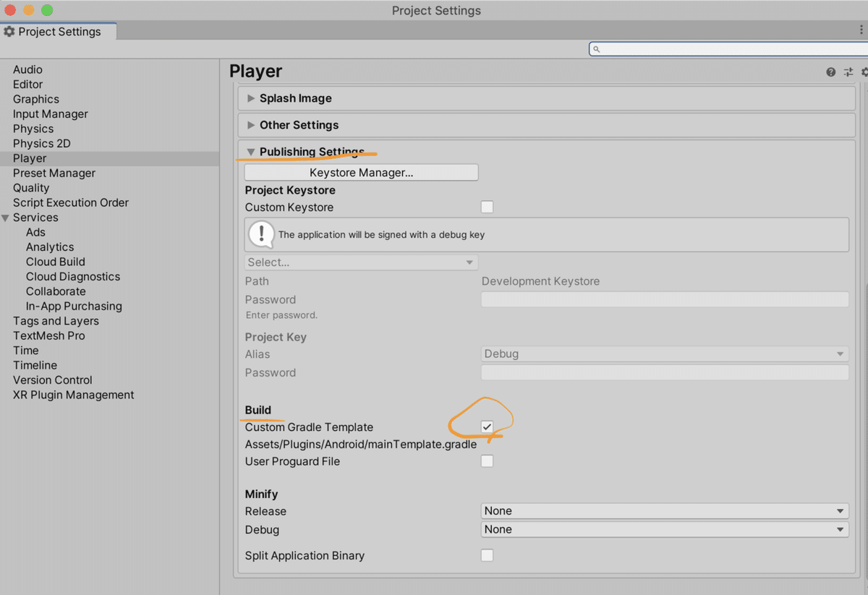Click the Keystore Manager... button
868x595 pixels.
click(x=360, y=172)
